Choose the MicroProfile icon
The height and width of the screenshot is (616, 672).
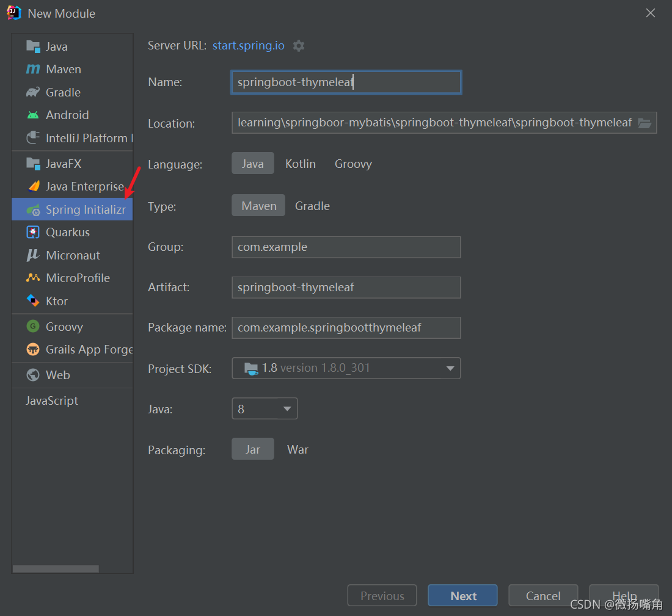tap(33, 278)
